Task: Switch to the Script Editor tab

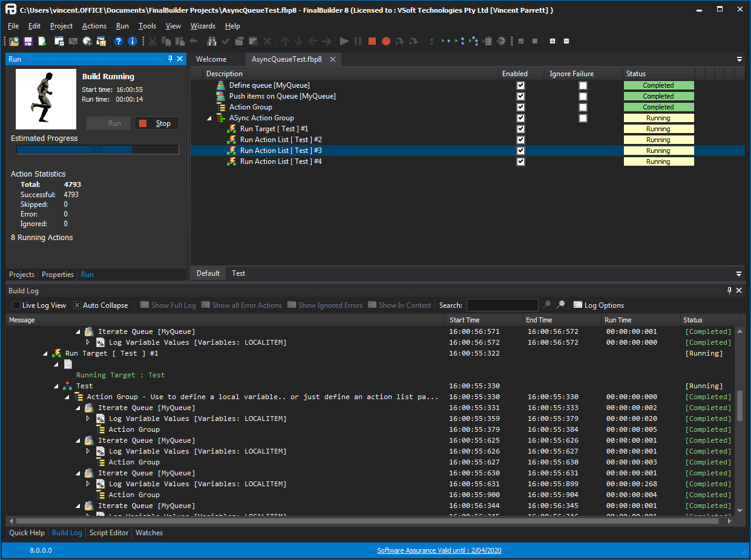Action: click(x=109, y=533)
